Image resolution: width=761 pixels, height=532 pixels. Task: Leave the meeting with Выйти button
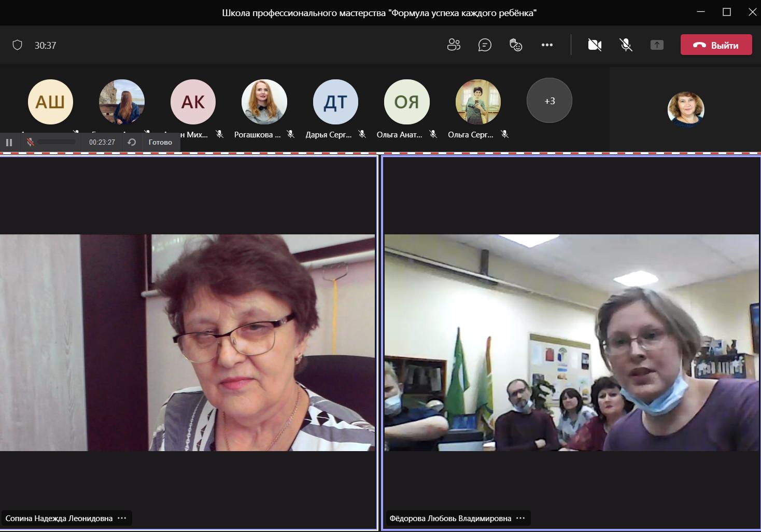[716, 45]
